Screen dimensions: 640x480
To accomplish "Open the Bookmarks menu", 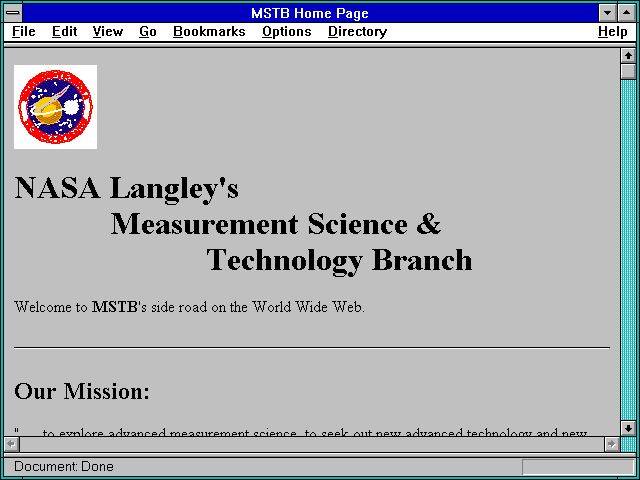I will pyautogui.click(x=209, y=32).
